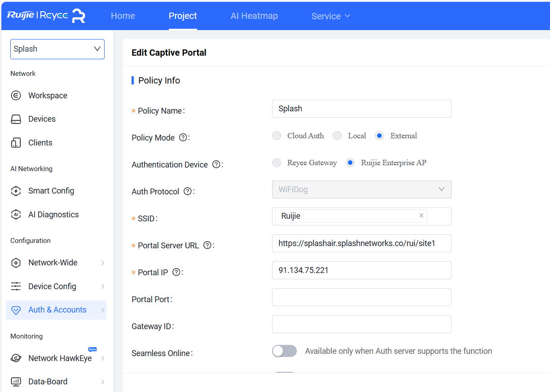This screenshot has width=550, height=392.
Task: Click the Portal Server URL field
Action: pyautogui.click(x=361, y=243)
